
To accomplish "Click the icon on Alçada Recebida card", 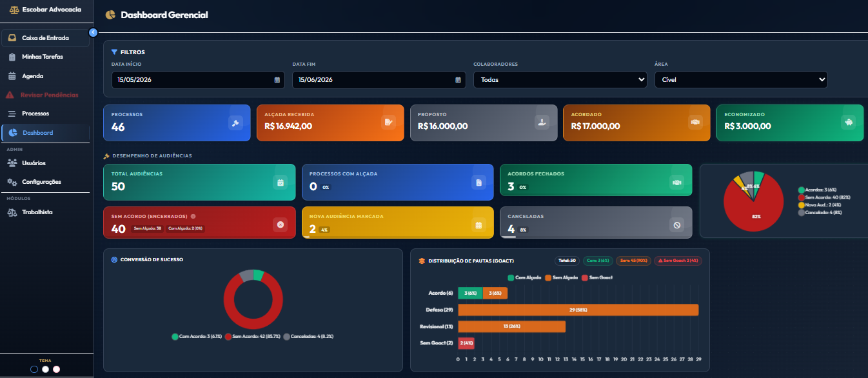I will tap(388, 123).
